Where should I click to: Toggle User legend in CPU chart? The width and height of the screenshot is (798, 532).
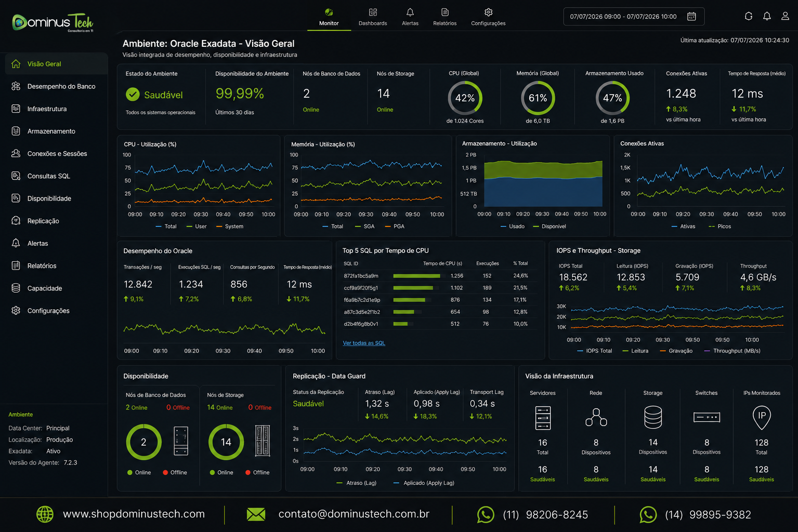point(197,227)
